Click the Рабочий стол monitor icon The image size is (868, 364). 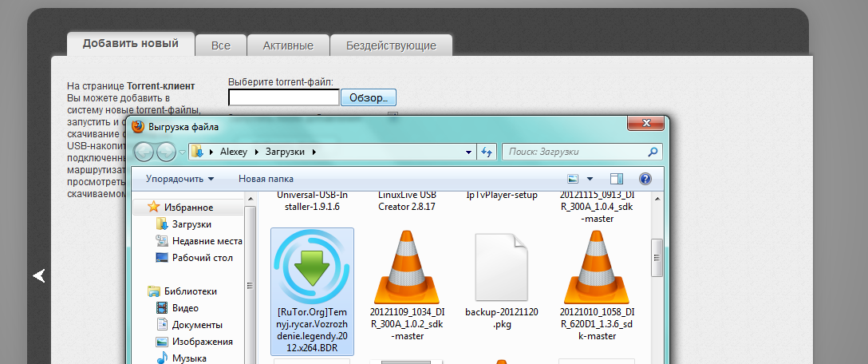pos(162,258)
